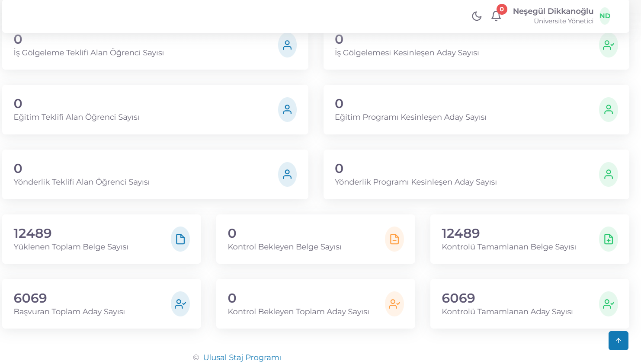This screenshot has width=641, height=364.
Task: Click Neşegül Dikkanoğlu profile name
Action: point(553,11)
